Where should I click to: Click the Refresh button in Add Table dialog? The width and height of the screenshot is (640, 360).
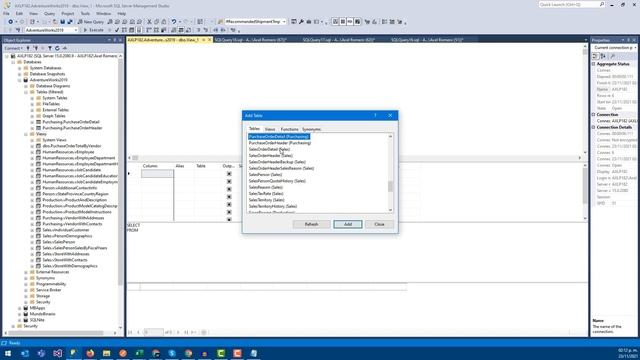tap(311, 224)
